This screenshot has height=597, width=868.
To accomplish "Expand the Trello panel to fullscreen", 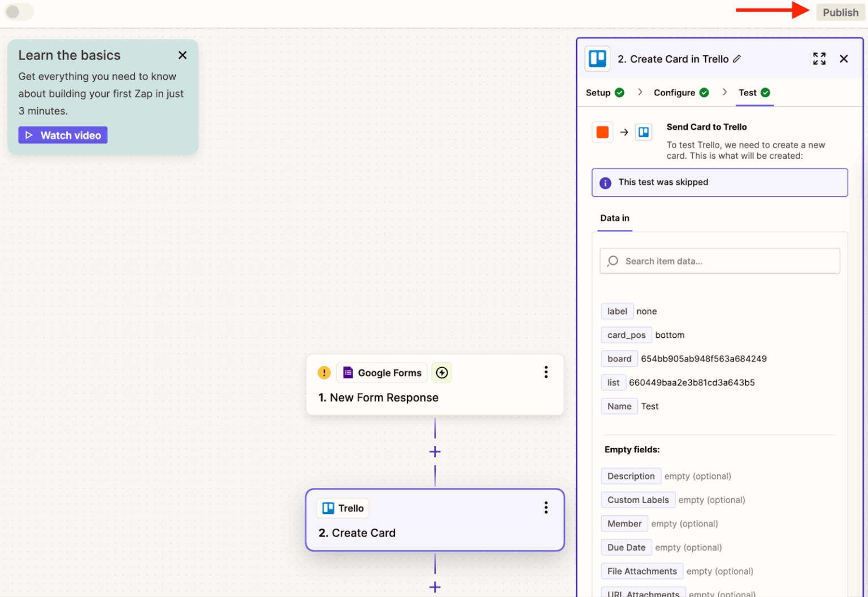I will [819, 58].
